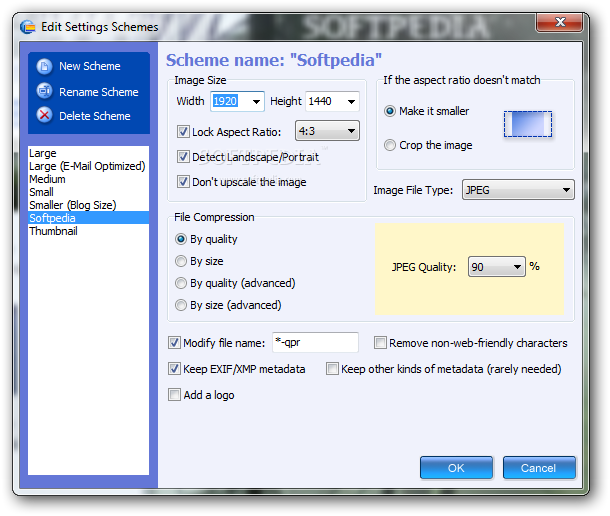Screen dimensions: 610x516
Task: Click the Rename Scheme icon
Action: (x=44, y=91)
